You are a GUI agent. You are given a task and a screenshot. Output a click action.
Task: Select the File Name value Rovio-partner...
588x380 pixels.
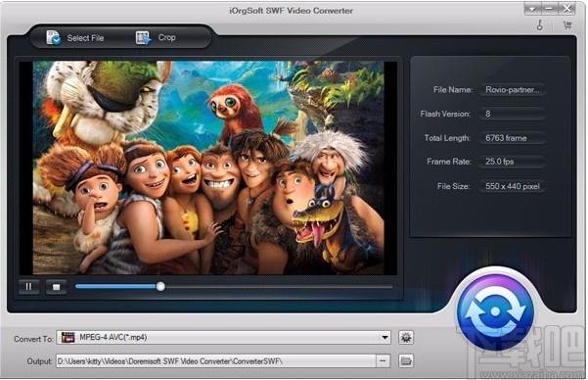pyautogui.click(x=512, y=90)
